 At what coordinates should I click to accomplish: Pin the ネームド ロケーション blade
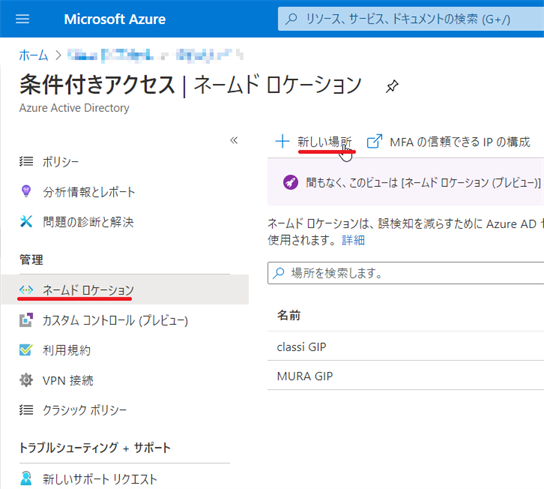pos(392,86)
